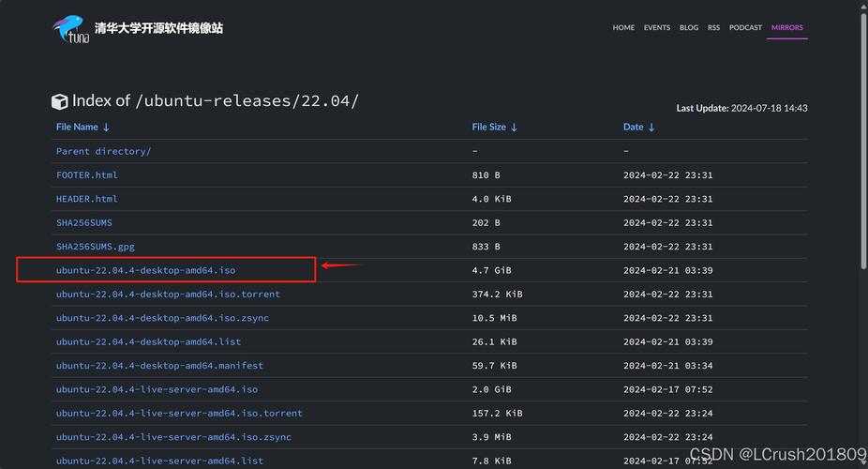This screenshot has height=469, width=868.
Task: Open the RSS nav item
Action: point(713,28)
